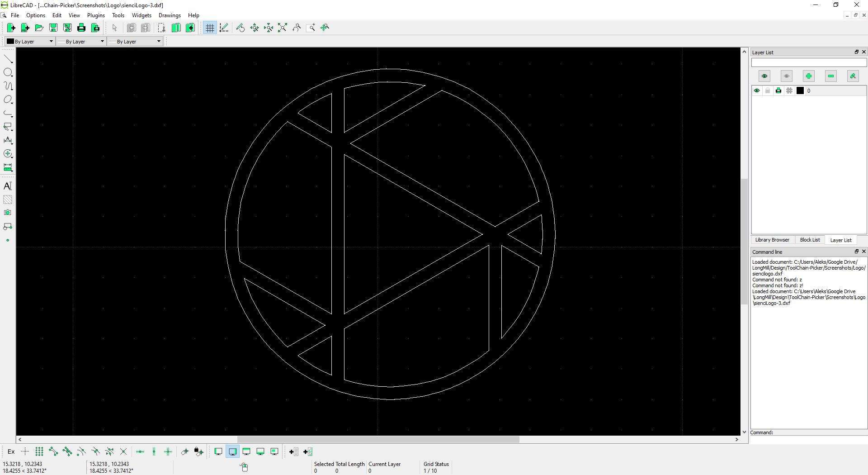Open the Widgets menu
This screenshot has width=868, height=475.
point(142,15)
